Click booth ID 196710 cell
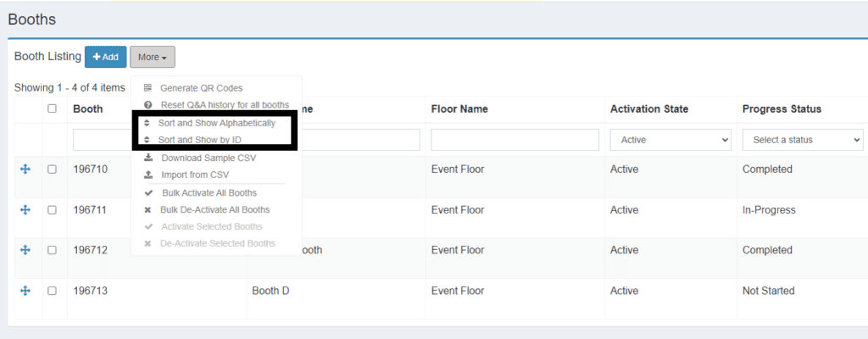This screenshot has width=868, height=339. point(90,169)
